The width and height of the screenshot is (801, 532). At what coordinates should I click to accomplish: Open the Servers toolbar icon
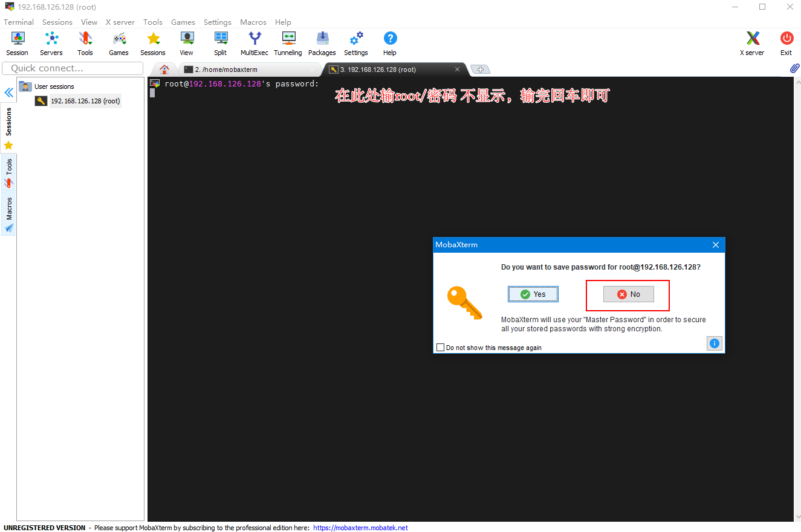coord(51,44)
